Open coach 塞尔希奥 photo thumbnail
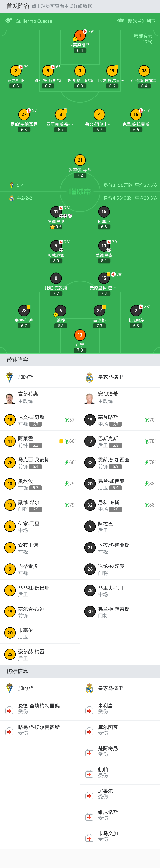160x868 pixels. tap(10, 398)
